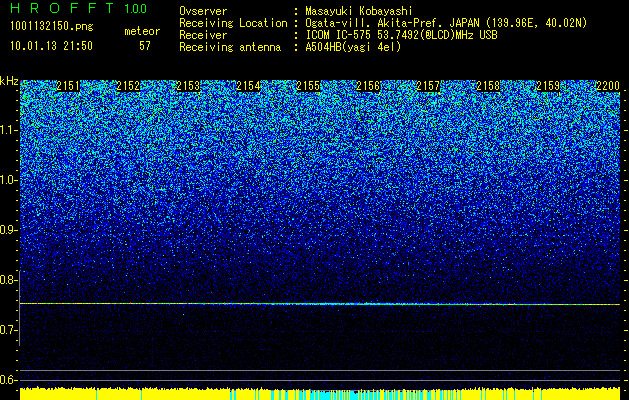Screen dimensions: 629x400
Task: Click the 2153 time marker
Action: pos(188,86)
